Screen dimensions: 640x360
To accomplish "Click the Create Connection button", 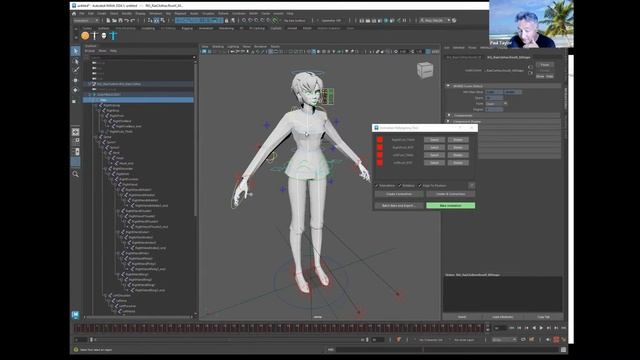I will [x=399, y=194].
